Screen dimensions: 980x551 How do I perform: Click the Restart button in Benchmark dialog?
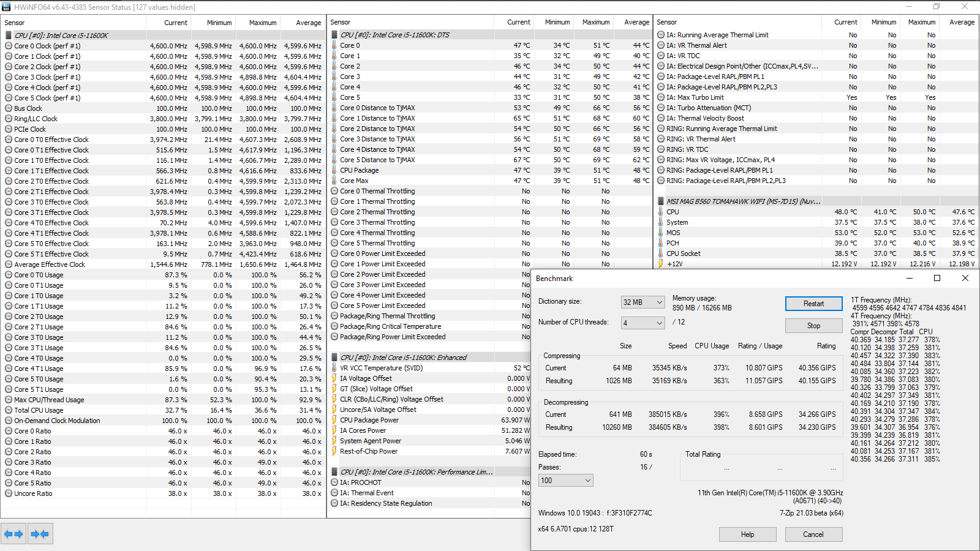[x=813, y=304]
